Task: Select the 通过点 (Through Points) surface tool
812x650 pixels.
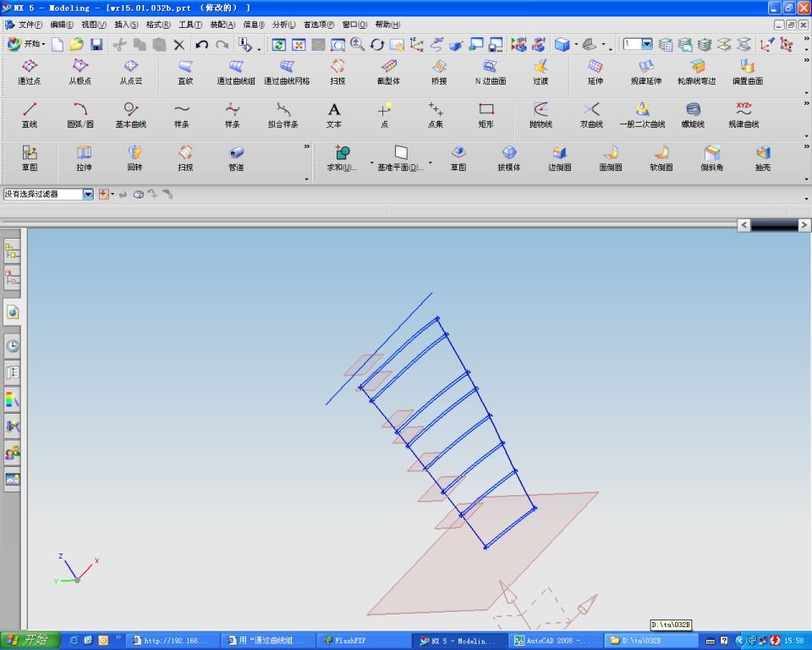Action: [29, 73]
